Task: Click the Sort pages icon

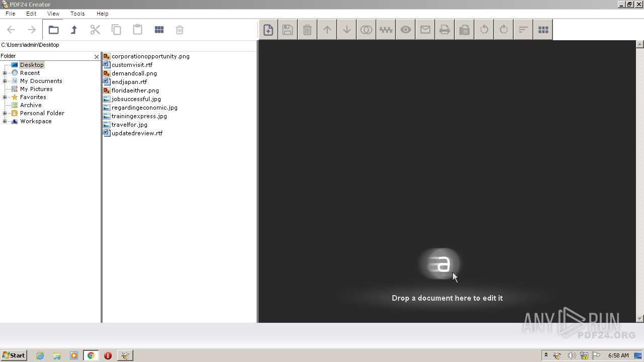Action: [523, 30]
